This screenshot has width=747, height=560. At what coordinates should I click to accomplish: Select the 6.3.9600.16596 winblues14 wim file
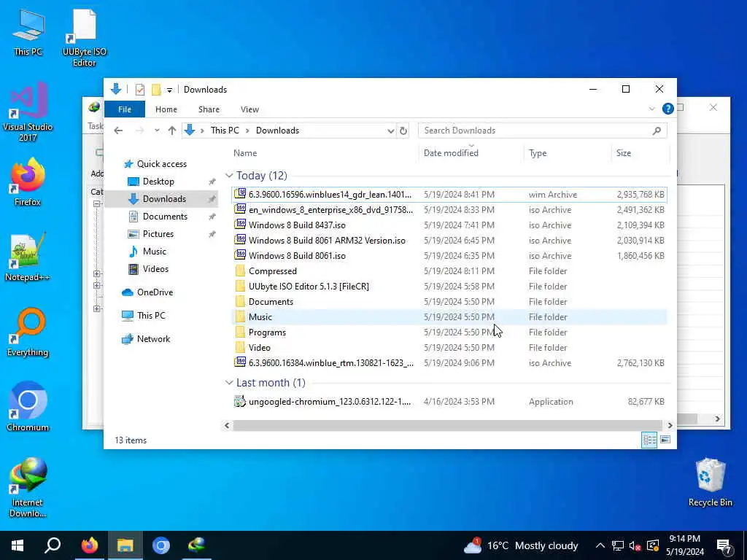click(x=449, y=194)
